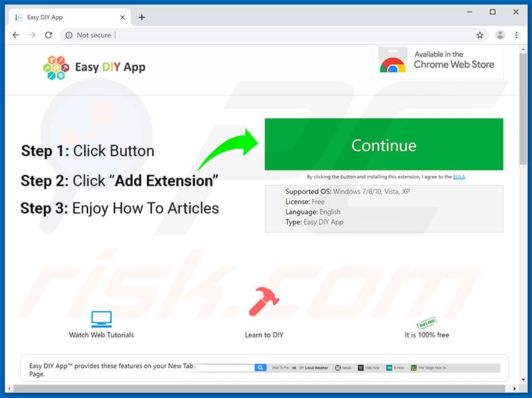Go forward to the next page
Viewport: 532px width, 398px height.
(x=32, y=35)
